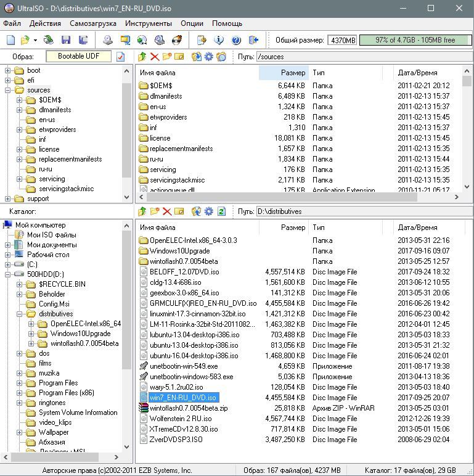Click New Folder icon in Каталог toolbar
The image size is (474, 476).
click(155, 211)
